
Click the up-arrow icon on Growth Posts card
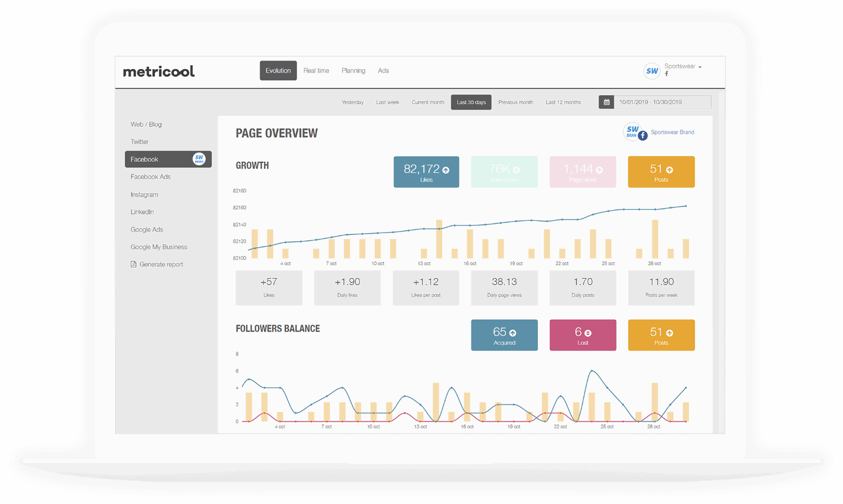(x=669, y=170)
